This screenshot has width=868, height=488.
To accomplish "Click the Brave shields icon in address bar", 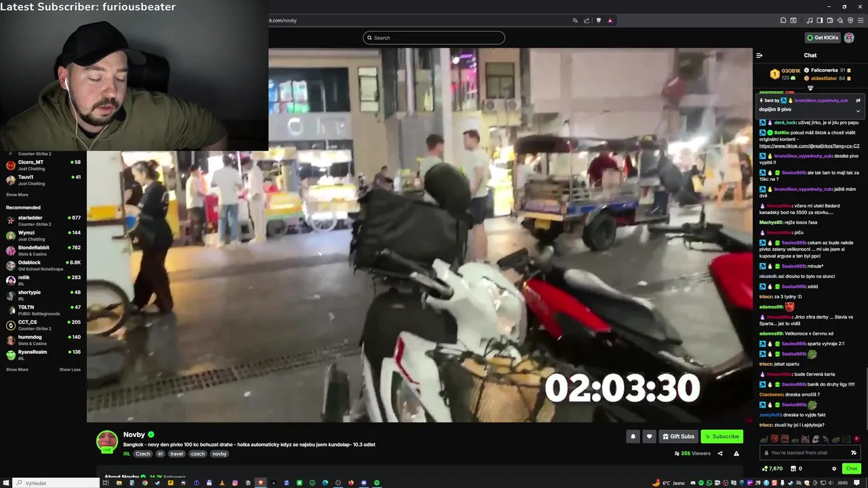I will (598, 20).
